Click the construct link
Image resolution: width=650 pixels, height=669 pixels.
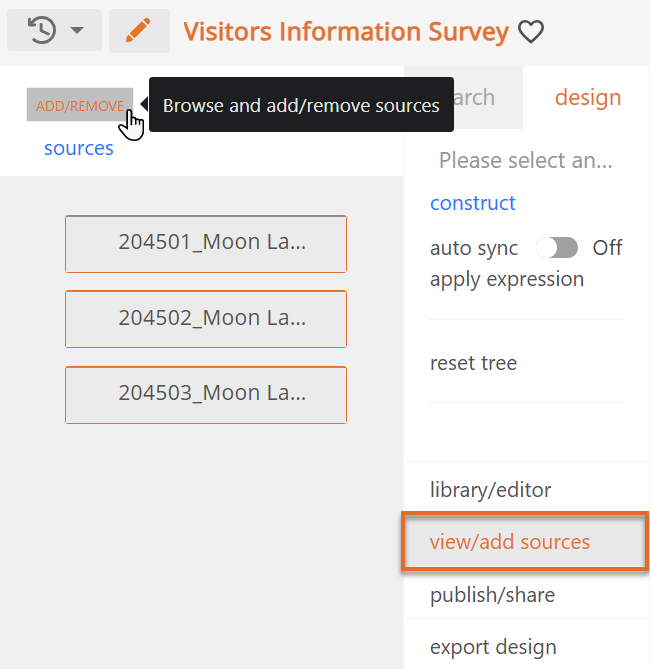point(473,203)
